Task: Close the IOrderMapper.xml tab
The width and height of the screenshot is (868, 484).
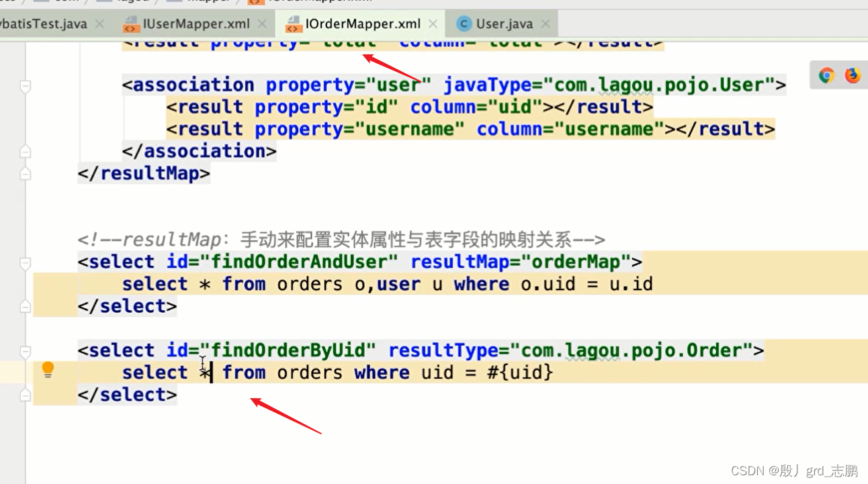Action: [433, 24]
